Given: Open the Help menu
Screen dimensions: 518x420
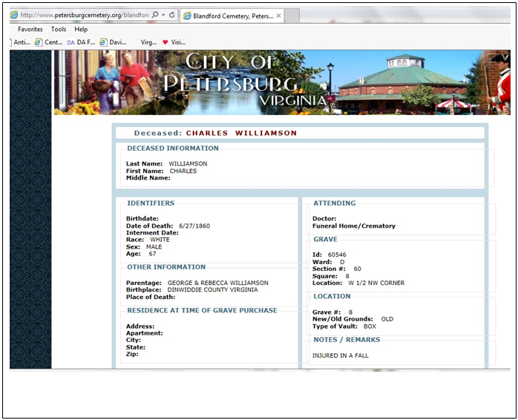Looking at the screenshot, I should tap(81, 30).
